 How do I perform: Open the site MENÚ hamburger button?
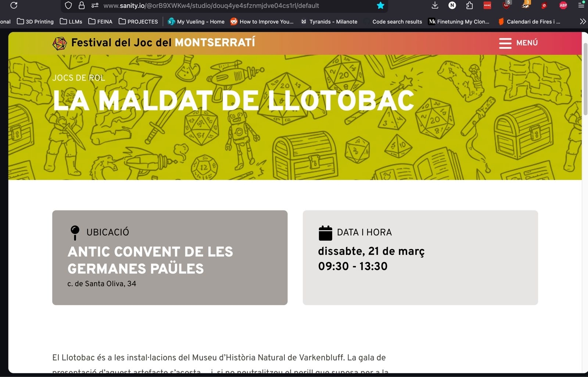coord(518,43)
